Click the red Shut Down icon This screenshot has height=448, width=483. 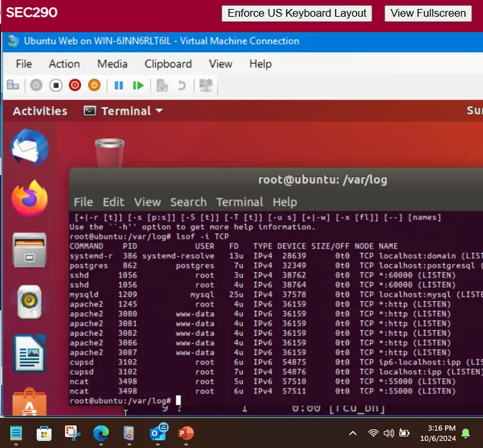75,85
